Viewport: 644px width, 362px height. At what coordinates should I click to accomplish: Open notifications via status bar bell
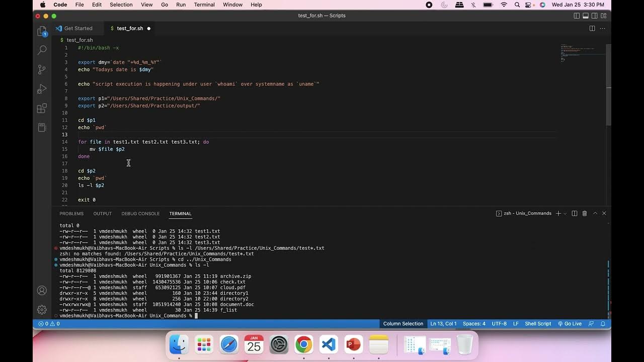coord(603,323)
